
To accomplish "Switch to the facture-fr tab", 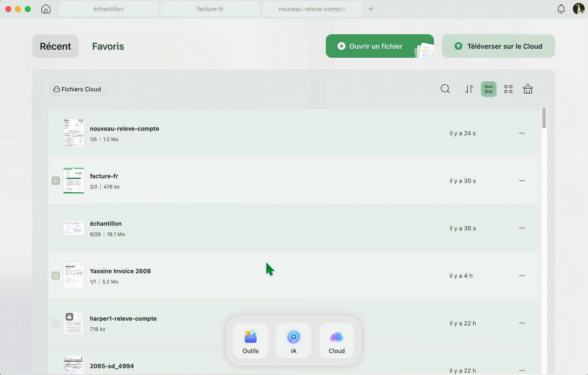I will (210, 9).
